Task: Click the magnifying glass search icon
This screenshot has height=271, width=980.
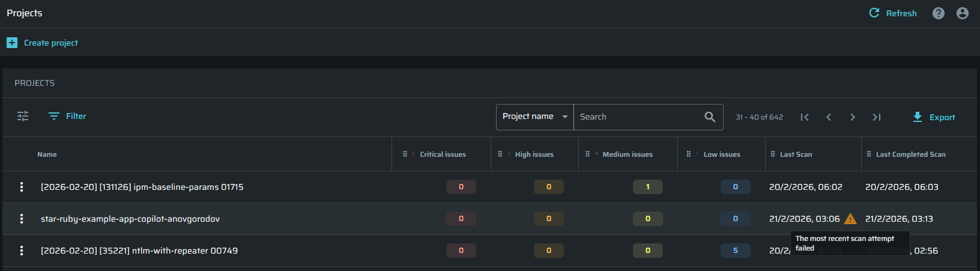Action: 710,117
